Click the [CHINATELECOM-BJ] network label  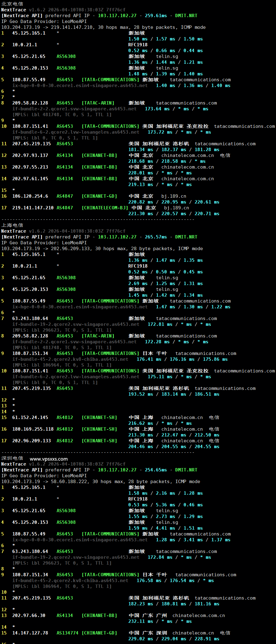point(105,208)
